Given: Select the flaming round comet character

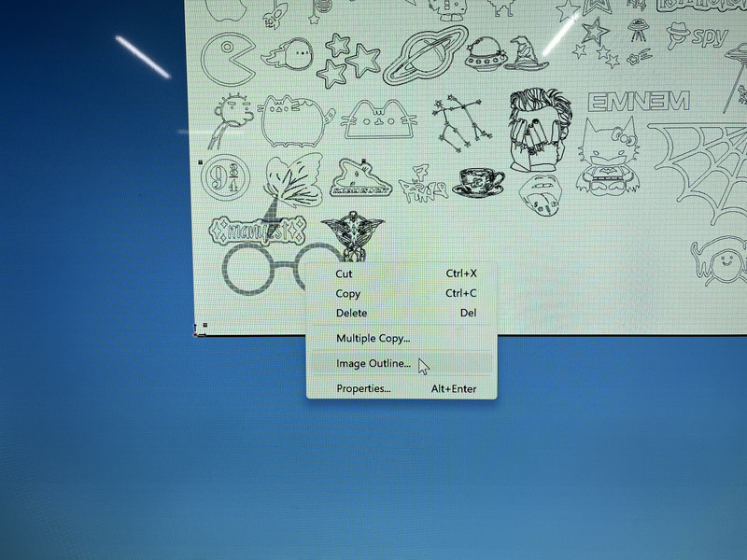Looking at the screenshot, I should 288,53.
